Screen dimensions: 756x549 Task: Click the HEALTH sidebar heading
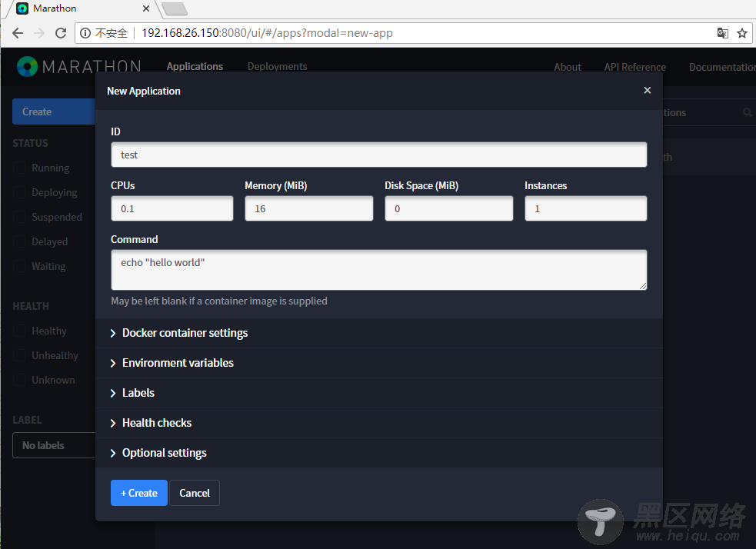pos(31,306)
